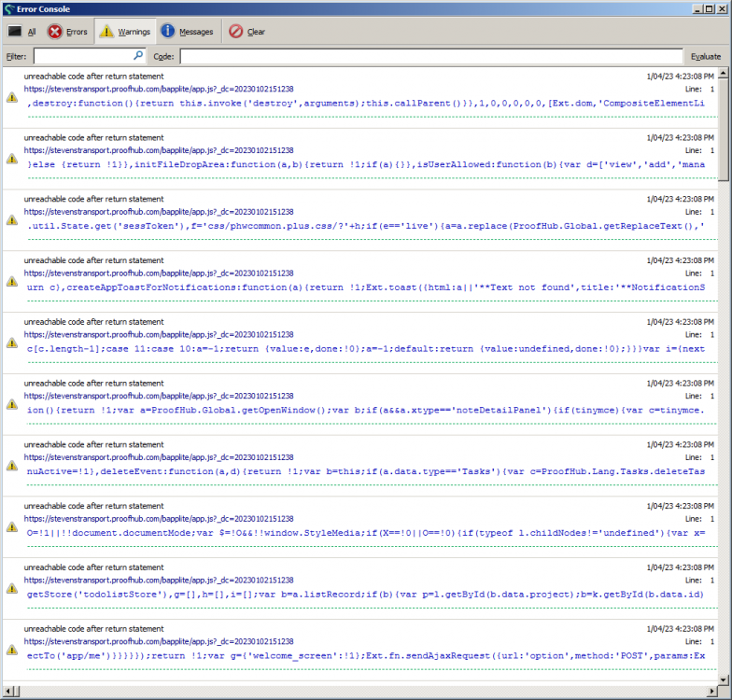Click the magnifier icon in Filter box
732x700 pixels.
(138, 56)
